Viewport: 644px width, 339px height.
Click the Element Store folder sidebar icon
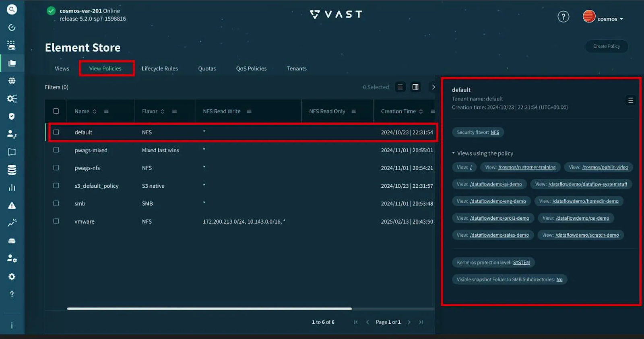tap(12, 63)
